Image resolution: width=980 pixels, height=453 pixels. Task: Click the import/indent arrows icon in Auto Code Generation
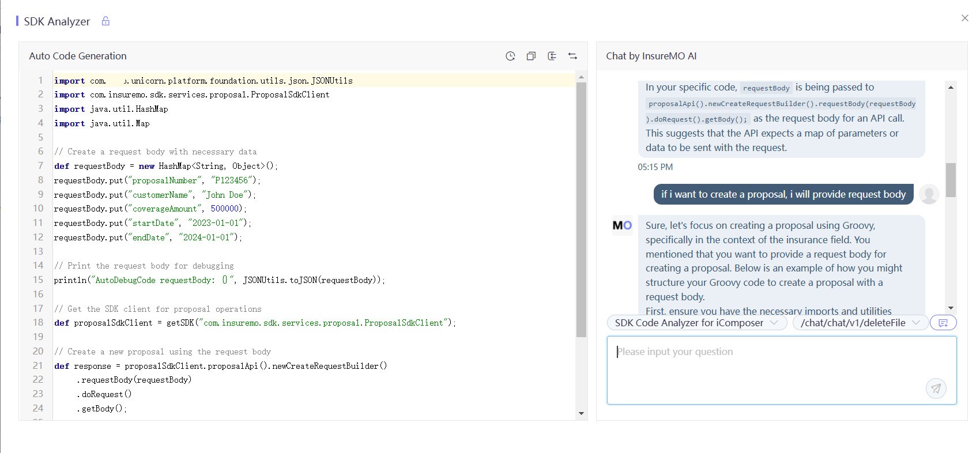click(x=552, y=56)
